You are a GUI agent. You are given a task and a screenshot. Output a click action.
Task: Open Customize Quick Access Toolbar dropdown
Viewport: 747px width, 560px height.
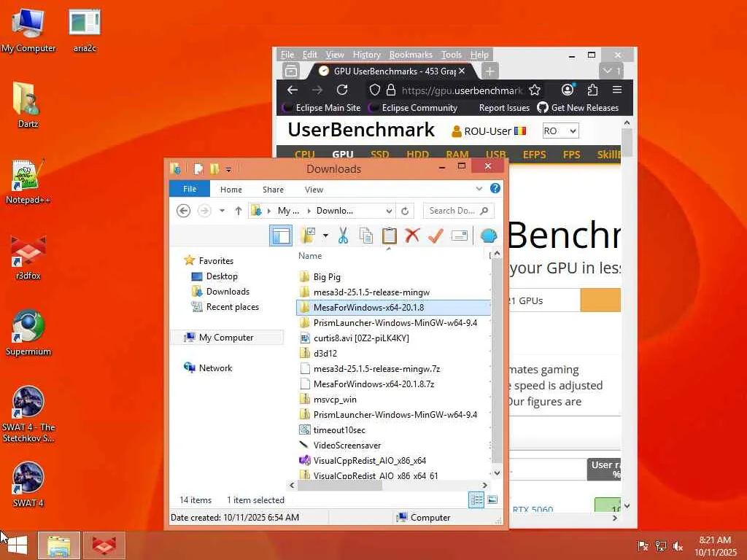[228, 169]
